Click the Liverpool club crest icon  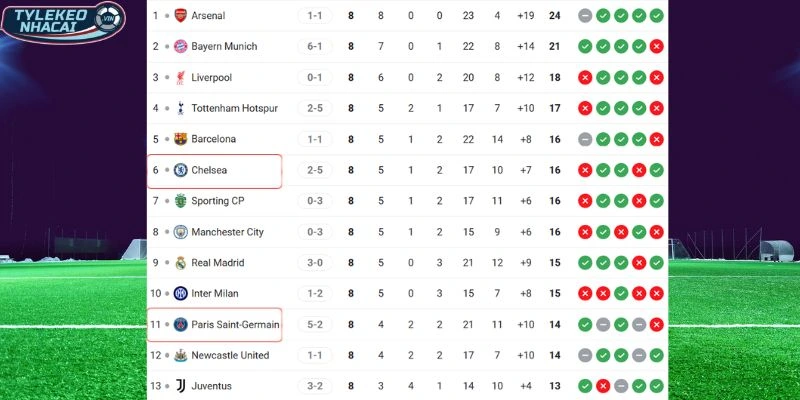(x=180, y=78)
